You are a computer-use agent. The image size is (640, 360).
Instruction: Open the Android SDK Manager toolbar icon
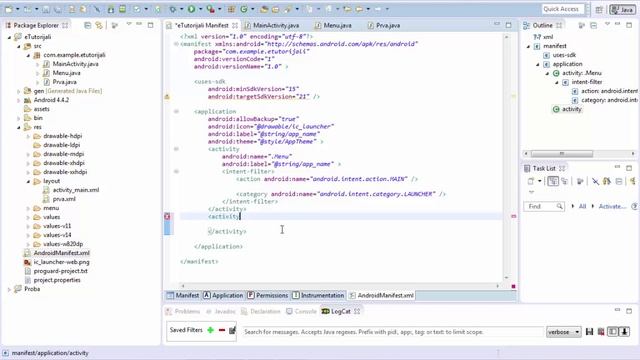click(x=111, y=9)
